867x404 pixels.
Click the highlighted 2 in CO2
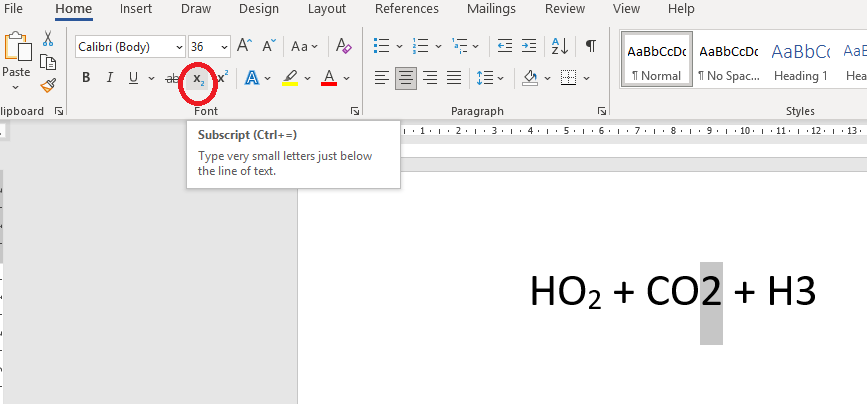point(711,293)
